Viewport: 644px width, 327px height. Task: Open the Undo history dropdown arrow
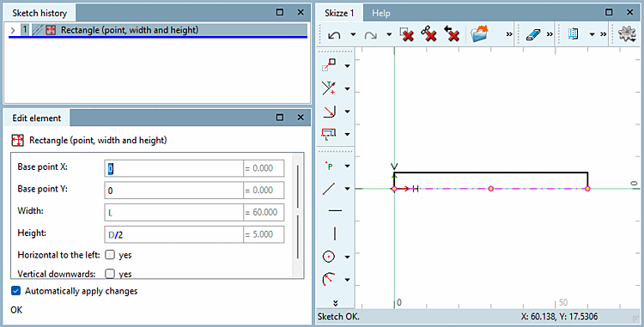353,35
